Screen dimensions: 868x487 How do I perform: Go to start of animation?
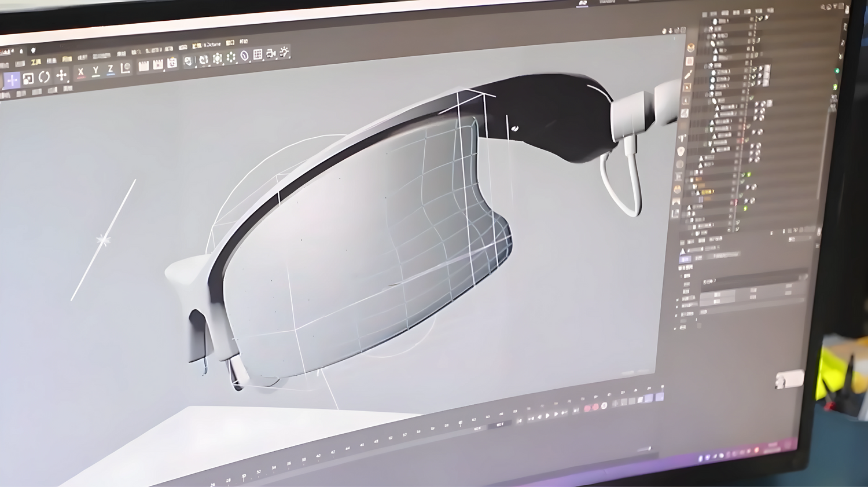(520, 420)
